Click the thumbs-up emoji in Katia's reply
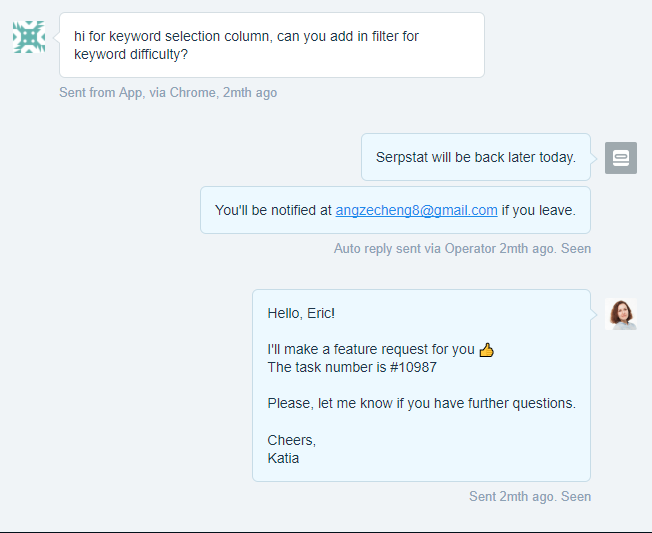Screen dimensions: 652x533 pyautogui.click(x=487, y=350)
